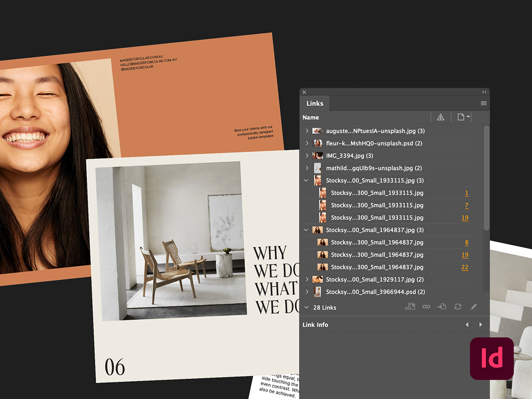Select the Relink From CC Libraries icon
Viewport: 532px width, 399px height.
pyautogui.click(x=410, y=307)
